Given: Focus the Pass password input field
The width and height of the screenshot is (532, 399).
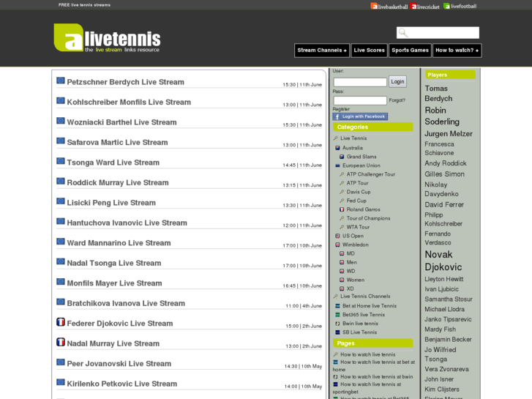Looking at the screenshot, I should point(360,100).
